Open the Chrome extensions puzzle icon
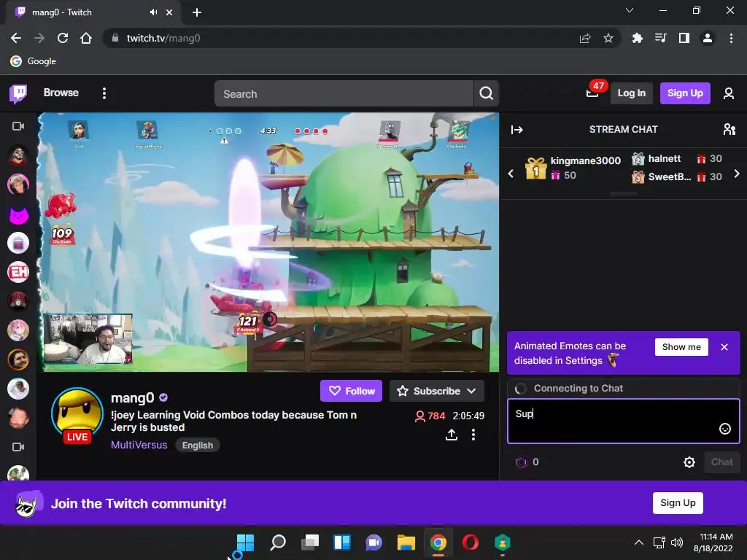 (x=637, y=38)
